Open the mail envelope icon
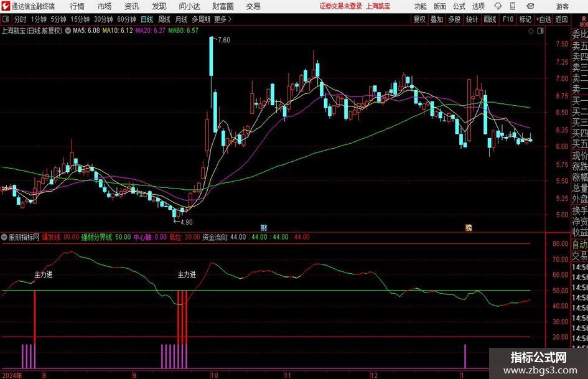The height and width of the screenshot is (379, 588). (x=530, y=6)
